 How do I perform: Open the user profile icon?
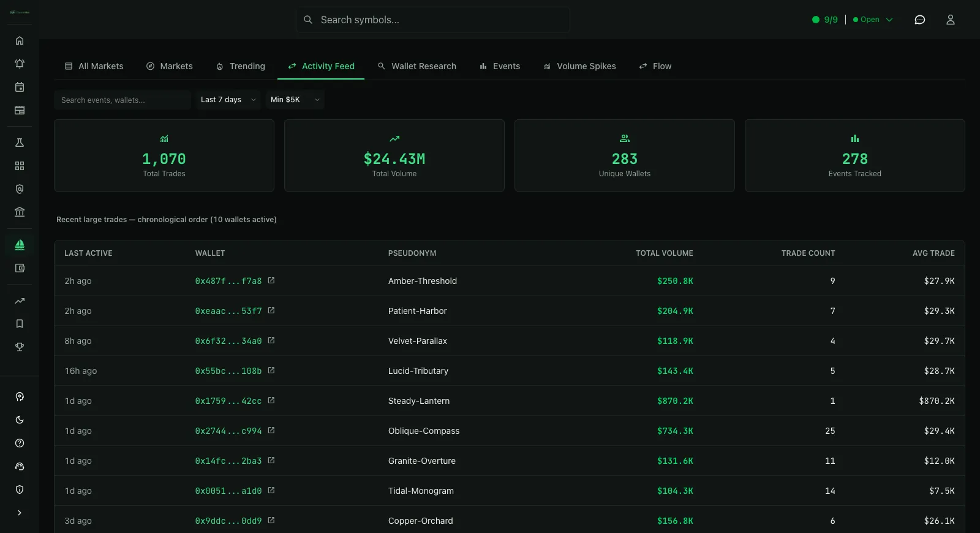tap(951, 20)
